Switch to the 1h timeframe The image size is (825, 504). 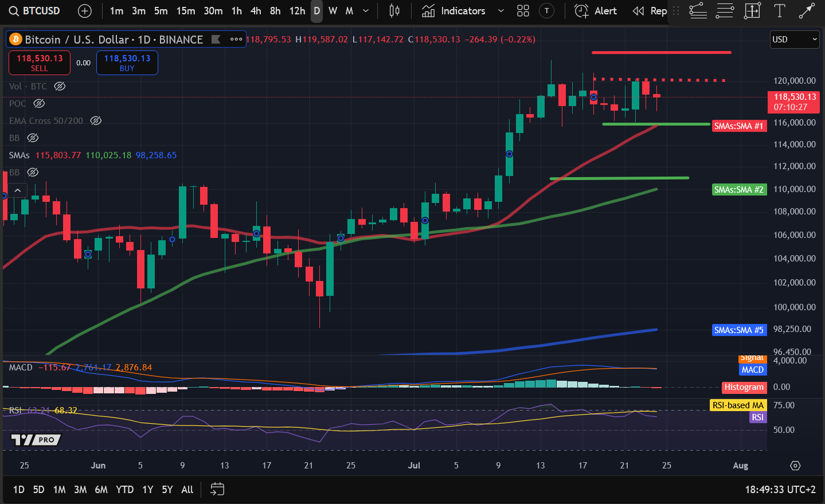pos(237,11)
